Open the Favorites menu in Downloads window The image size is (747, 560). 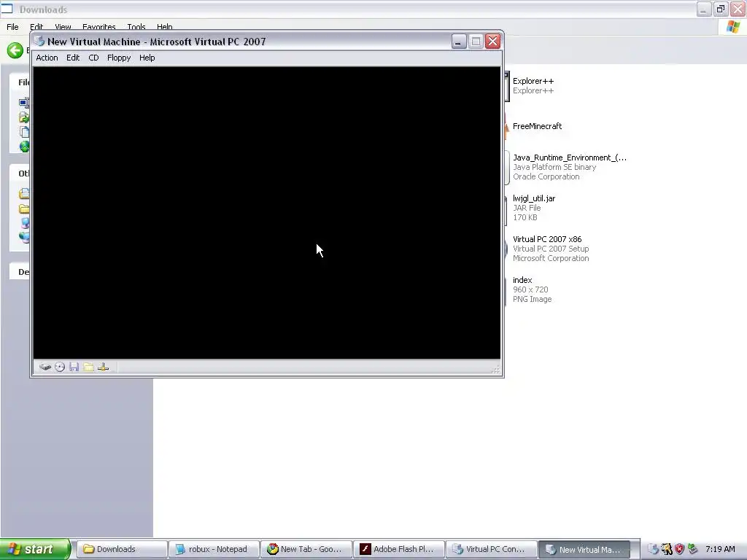98,27
